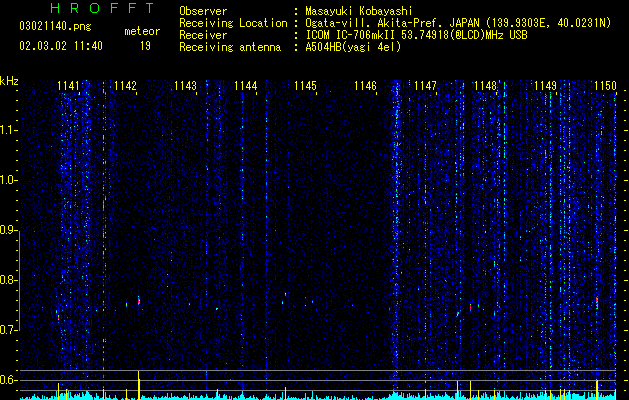Select the Ogata-vill. Akita-Pref. JAPAN location text
Image resolution: width=629 pixels, height=400 pixels.
[458, 23]
